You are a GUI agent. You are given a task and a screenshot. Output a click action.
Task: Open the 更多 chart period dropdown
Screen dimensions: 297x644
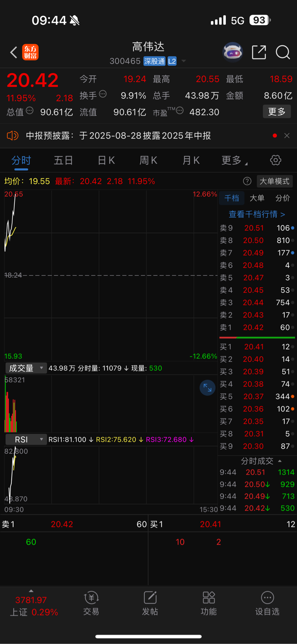[x=234, y=161]
